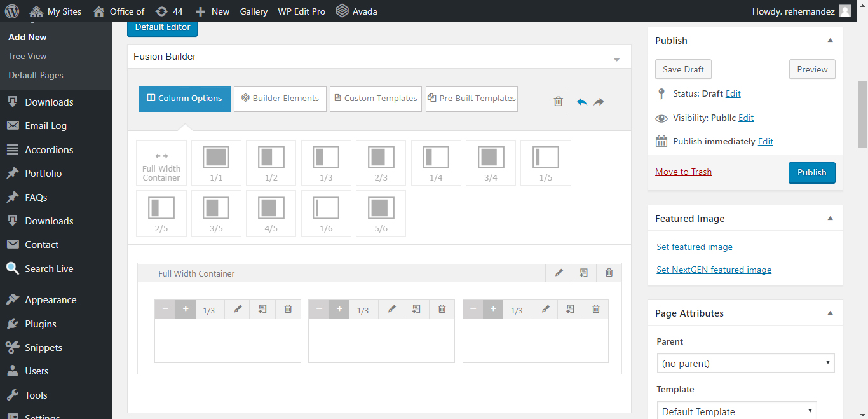Open Tree View in the sidebar submenu
The width and height of the screenshot is (868, 419).
(x=27, y=56)
